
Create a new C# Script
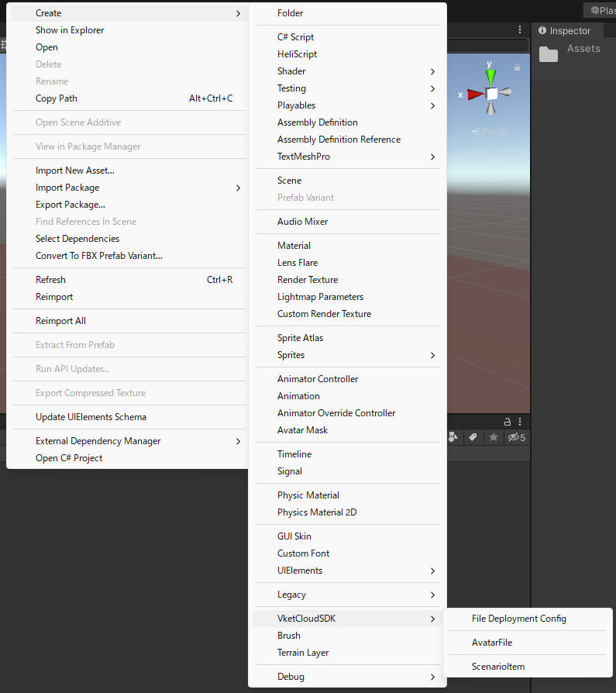(x=347, y=37)
